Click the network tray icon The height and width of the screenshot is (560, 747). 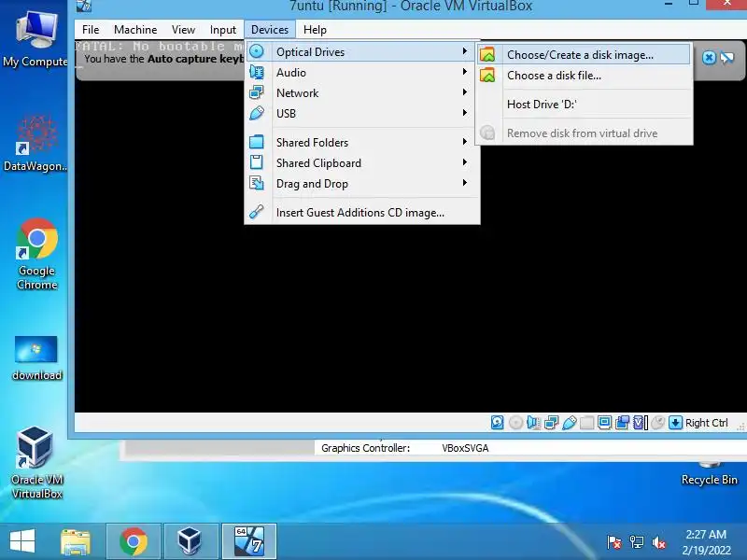pyautogui.click(x=637, y=542)
